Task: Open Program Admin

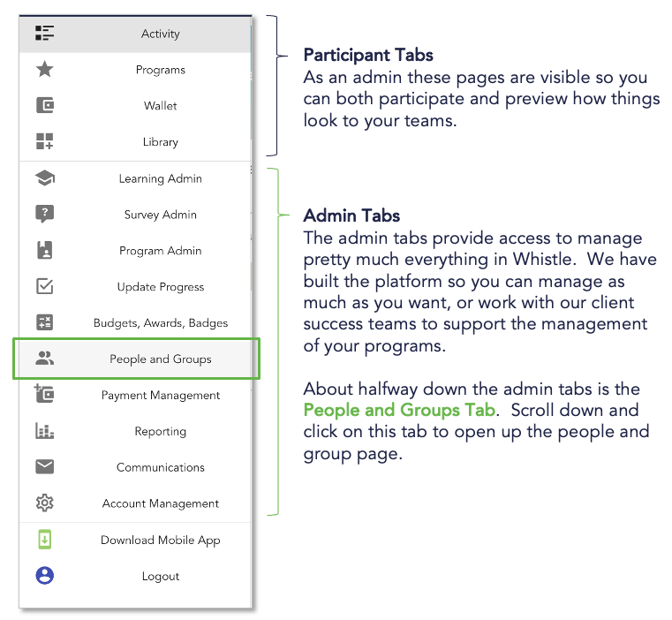Action: click(135, 251)
